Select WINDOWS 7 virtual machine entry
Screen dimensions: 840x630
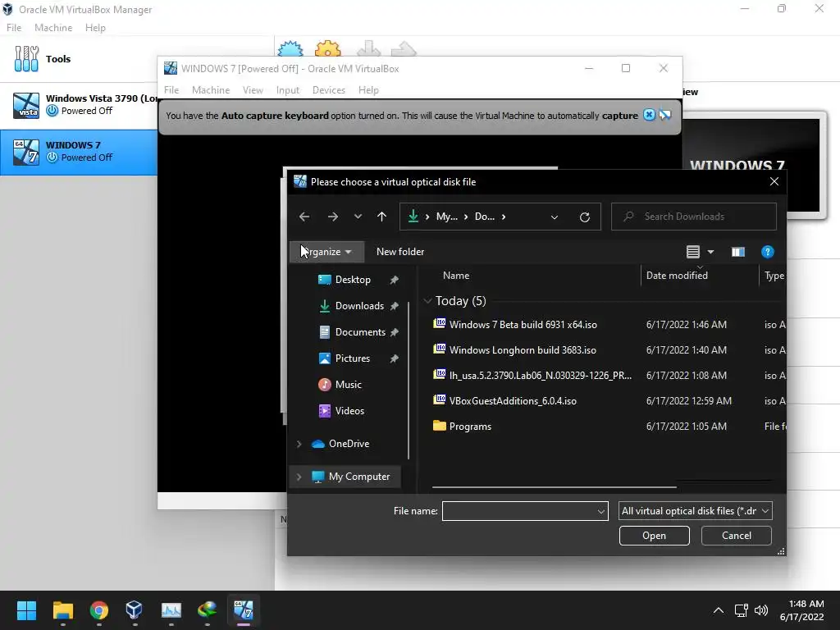coord(78,152)
